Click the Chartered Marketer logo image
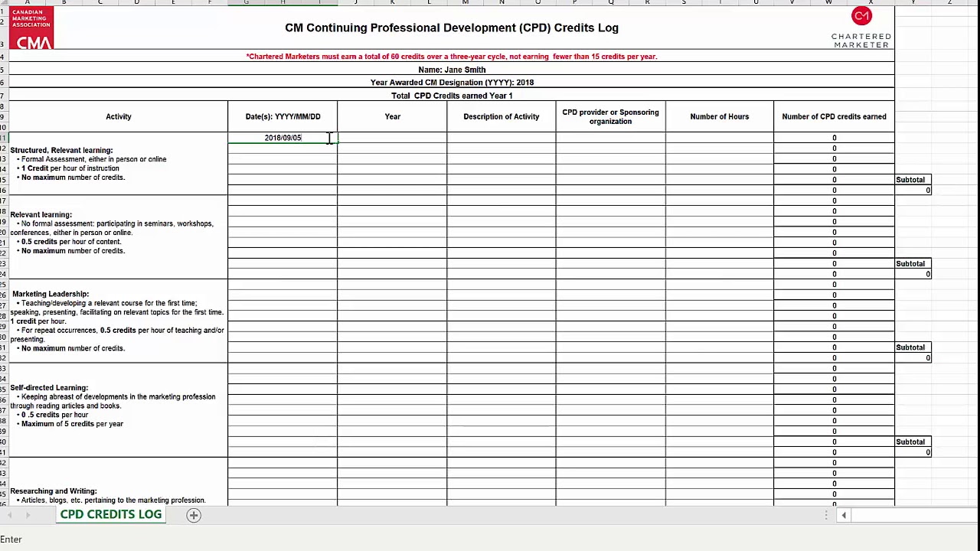Image resolution: width=980 pixels, height=551 pixels. 861,28
